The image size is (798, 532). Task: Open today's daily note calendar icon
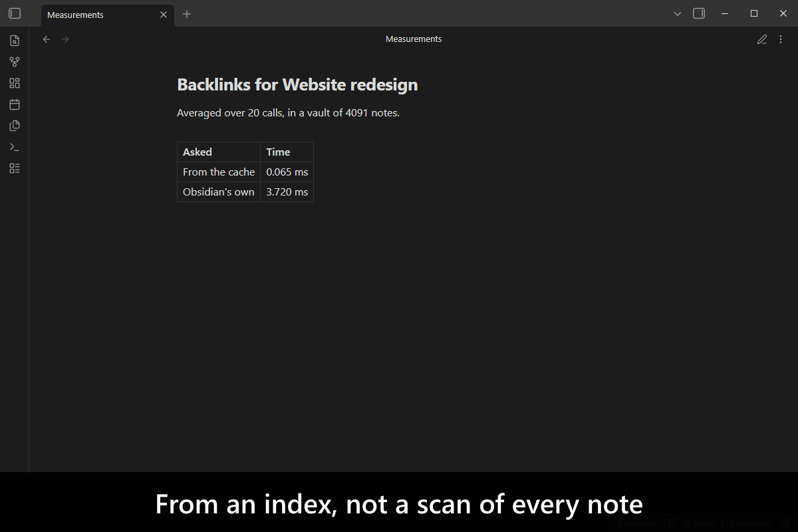click(x=15, y=104)
